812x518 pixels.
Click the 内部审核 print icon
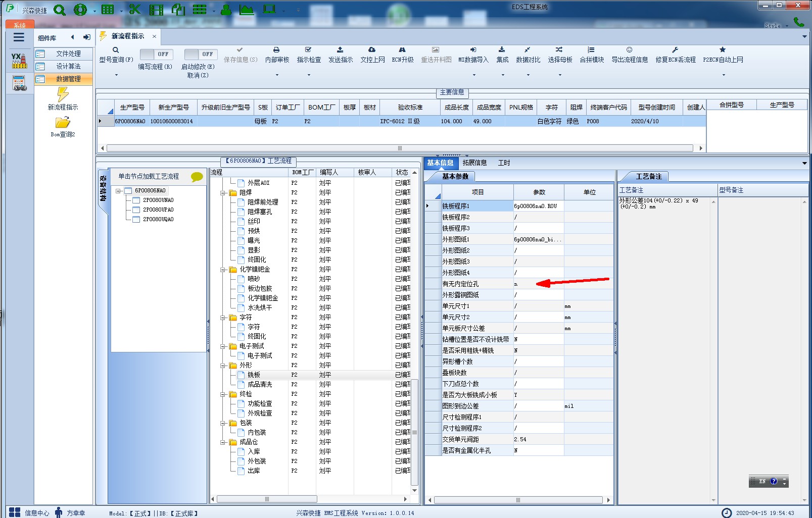coord(276,50)
